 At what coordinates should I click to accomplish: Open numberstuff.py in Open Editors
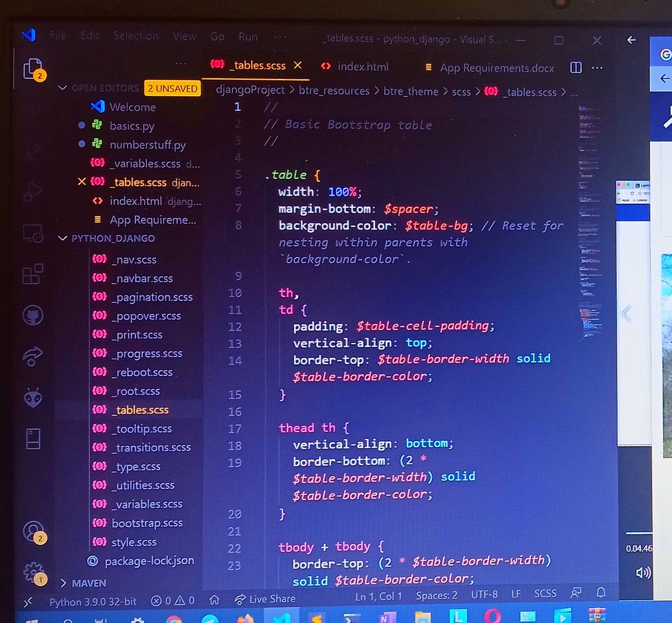click(x=147, y=144)
